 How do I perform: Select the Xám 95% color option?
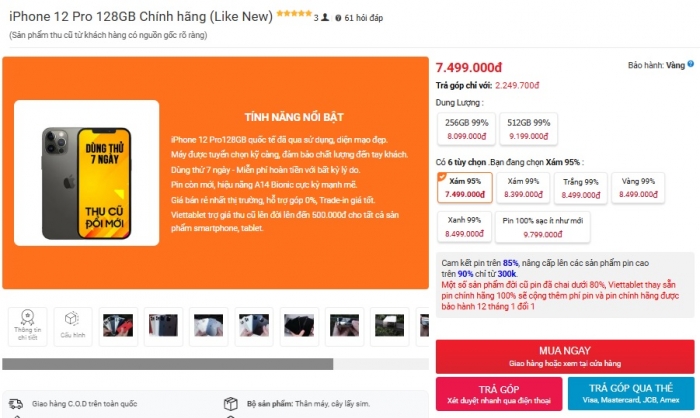click(x=465, y=188)
